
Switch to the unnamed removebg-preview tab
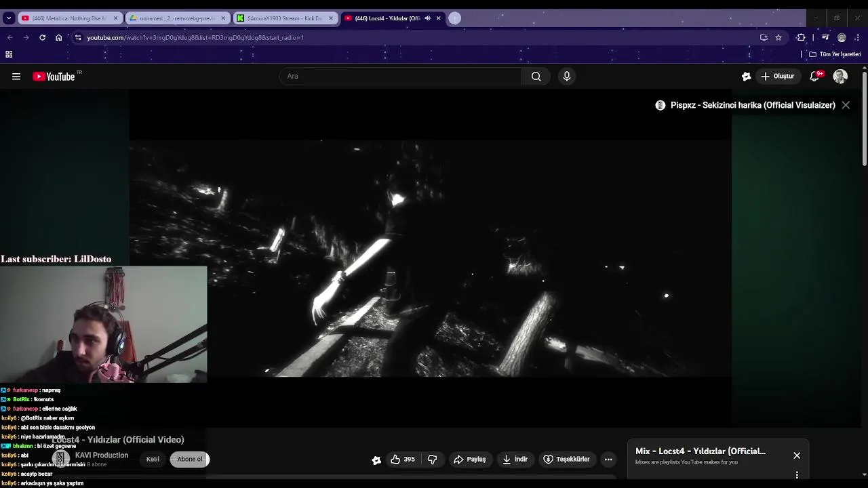tap(178, 18)
